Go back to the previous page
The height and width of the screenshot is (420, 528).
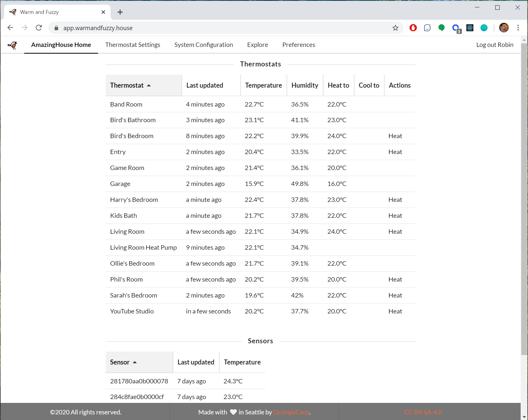10,28
